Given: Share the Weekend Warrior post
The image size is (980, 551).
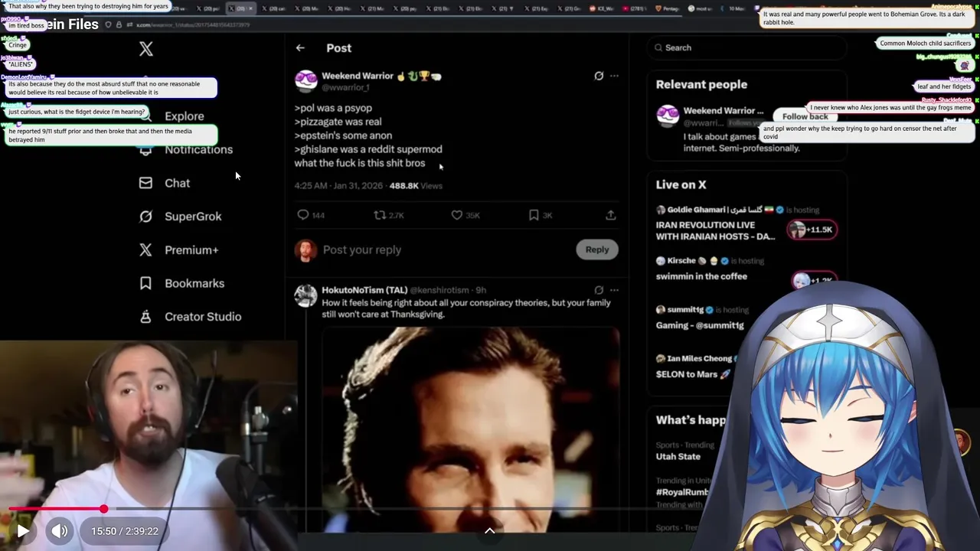Looking at the screenshot, I should tap(611, 215).
